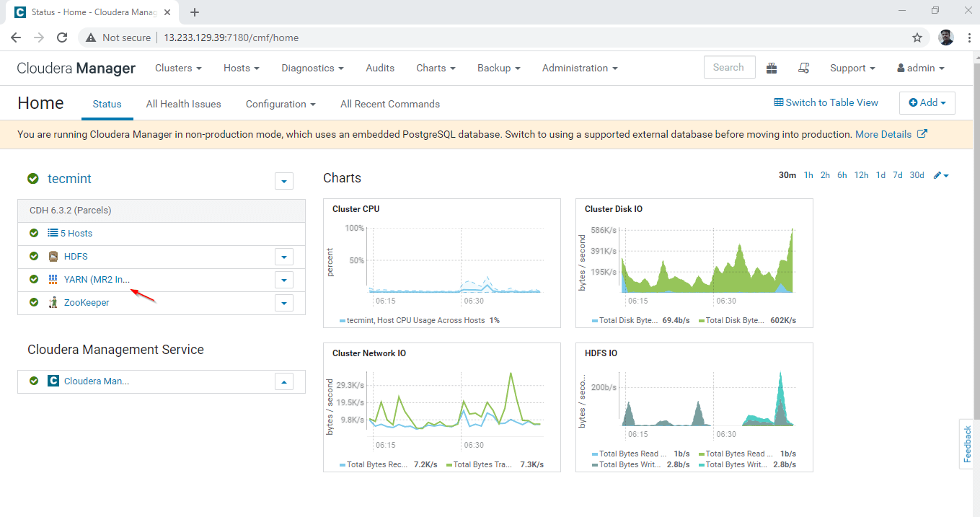Click the YARN service icon
Image resolution: width=980 pixels, height=517 pixels.
[53, 280]
